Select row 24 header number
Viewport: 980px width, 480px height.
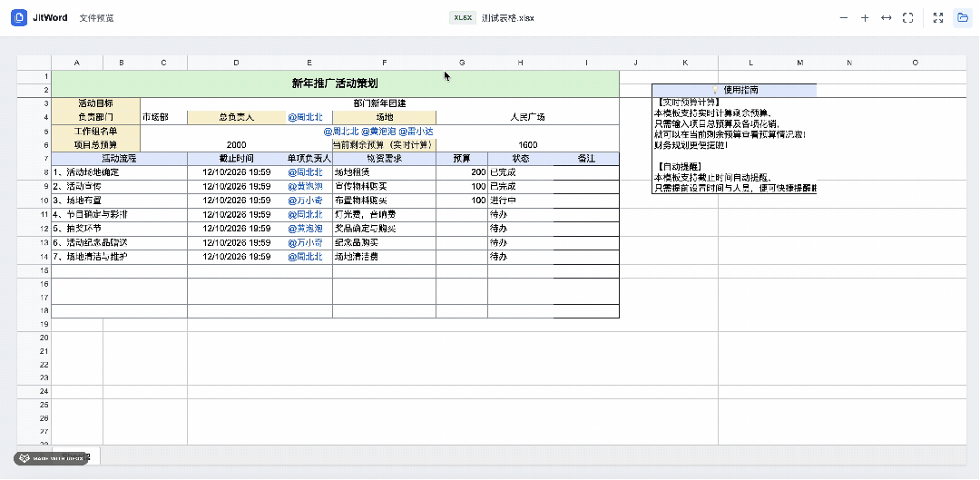(x=34, y=391)
